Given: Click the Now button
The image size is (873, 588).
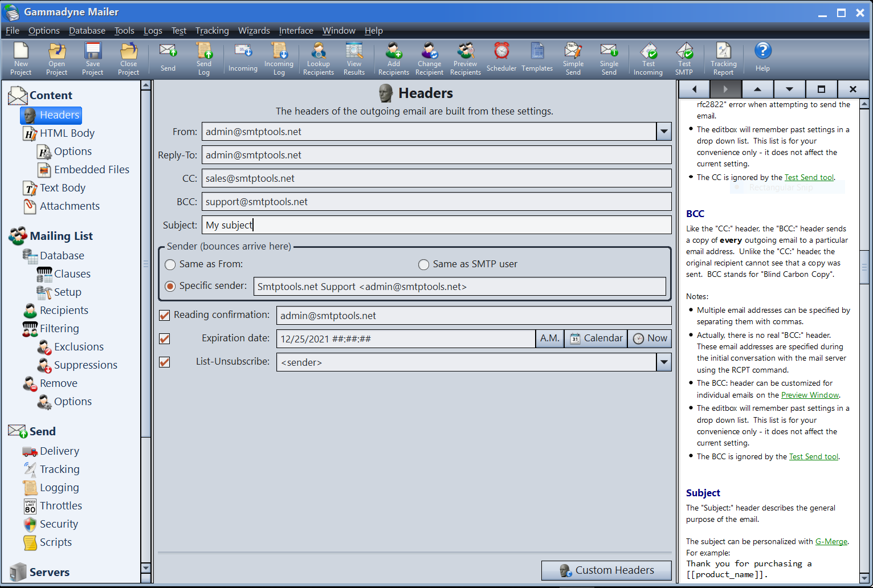Looking at the screenshot, I should click(x=650, y=338).
